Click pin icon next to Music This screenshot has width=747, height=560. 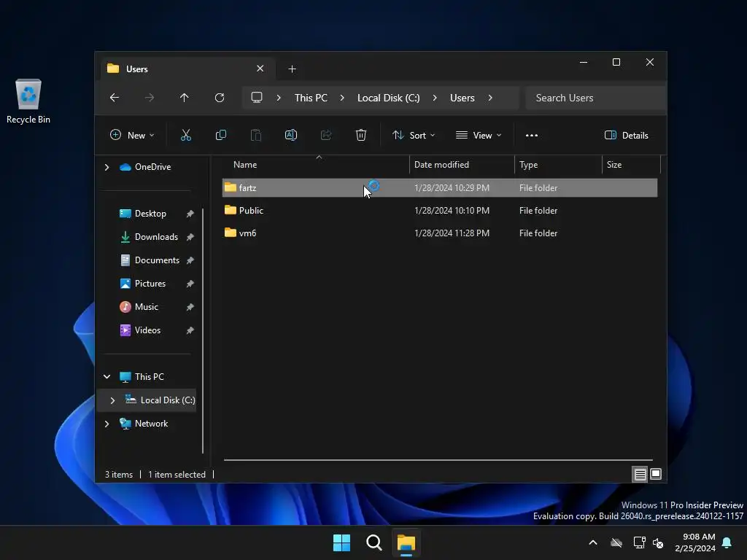tap(190, 307)
